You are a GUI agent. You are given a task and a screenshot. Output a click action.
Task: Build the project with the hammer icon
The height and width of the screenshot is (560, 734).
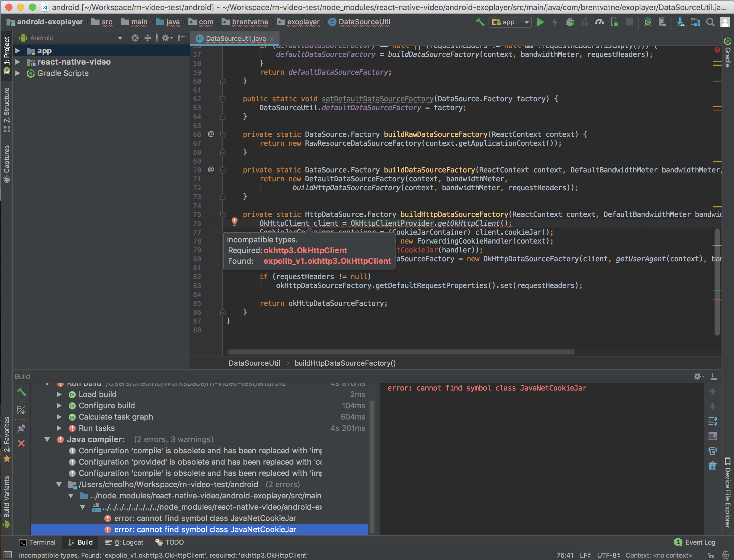point(480,22)
